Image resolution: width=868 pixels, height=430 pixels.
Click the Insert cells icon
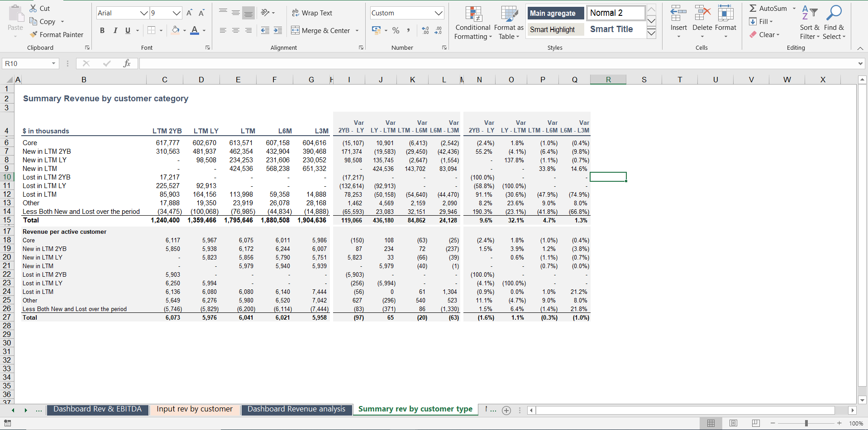coord(678,14)
